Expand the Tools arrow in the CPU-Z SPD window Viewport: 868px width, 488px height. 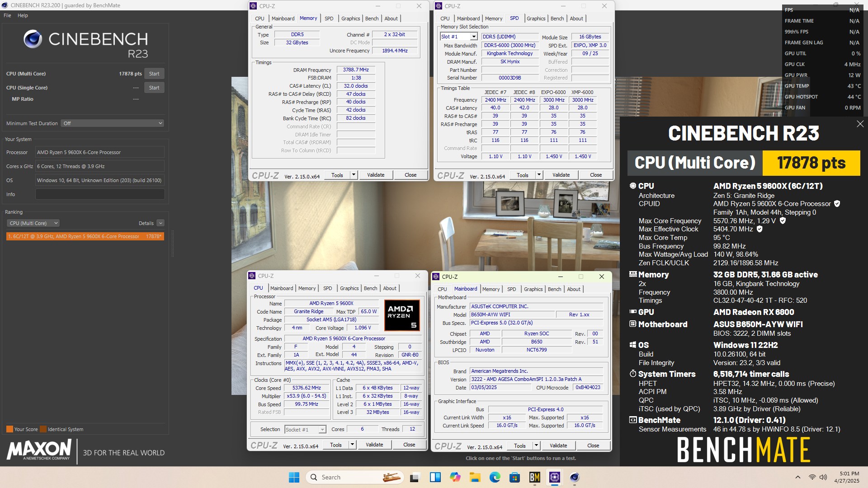pos(539,175)
